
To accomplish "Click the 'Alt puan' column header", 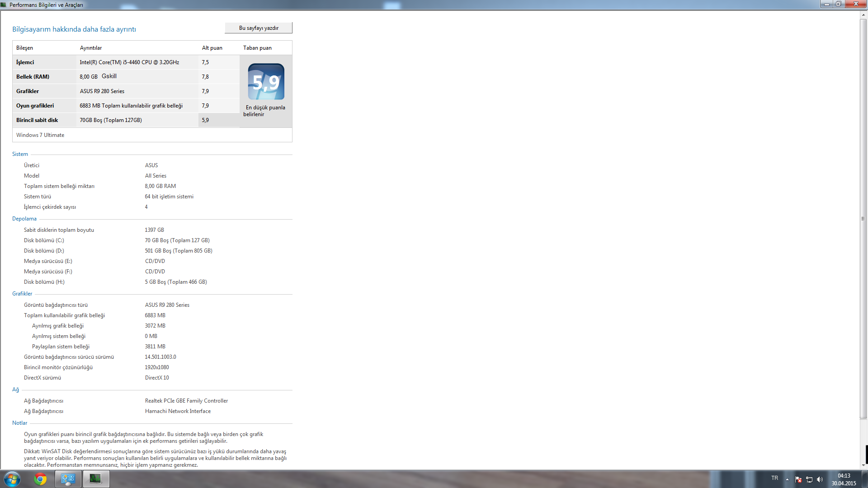I will pos(212,48).
